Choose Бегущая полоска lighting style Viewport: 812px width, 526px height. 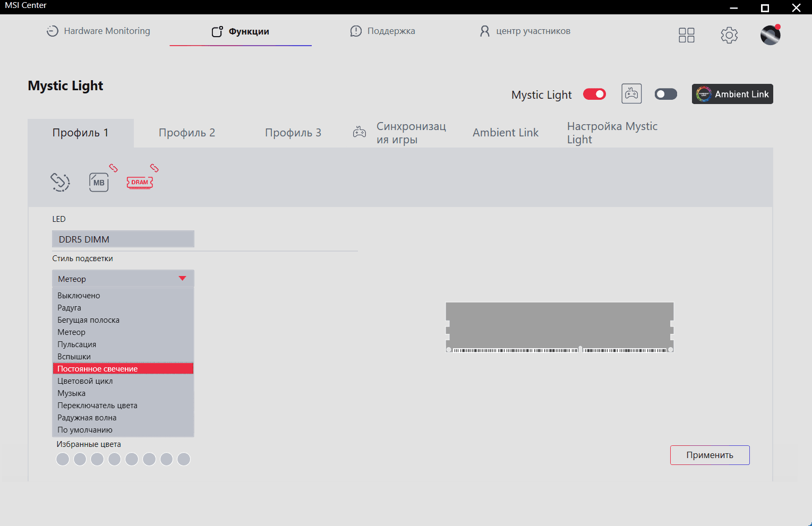tap(123, 320)
